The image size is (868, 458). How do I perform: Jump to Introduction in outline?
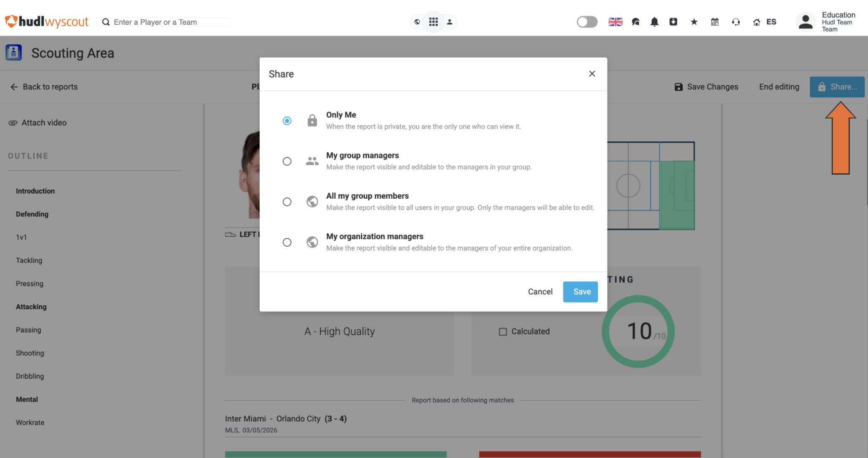[x=35, y=191]
